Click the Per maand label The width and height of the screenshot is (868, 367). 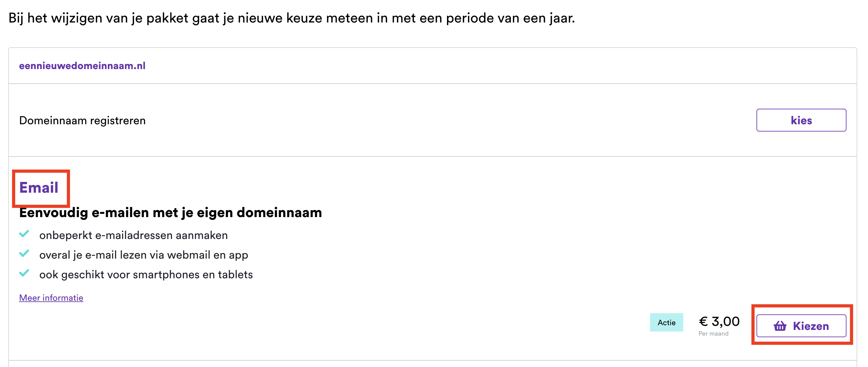713,334
